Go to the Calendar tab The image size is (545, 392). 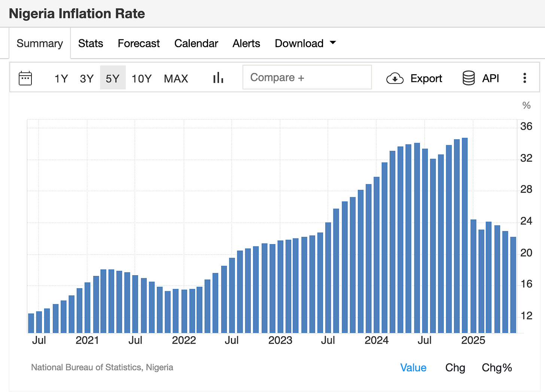[x=196, y=43]
